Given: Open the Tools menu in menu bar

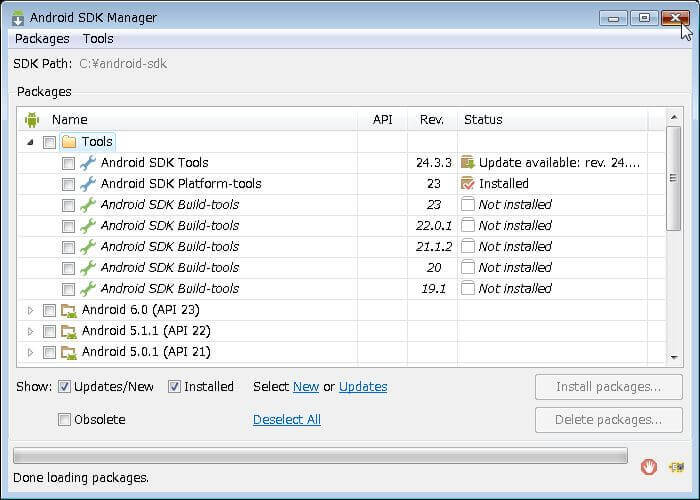Looking at the screenshot, I should (x=98, y=39).
